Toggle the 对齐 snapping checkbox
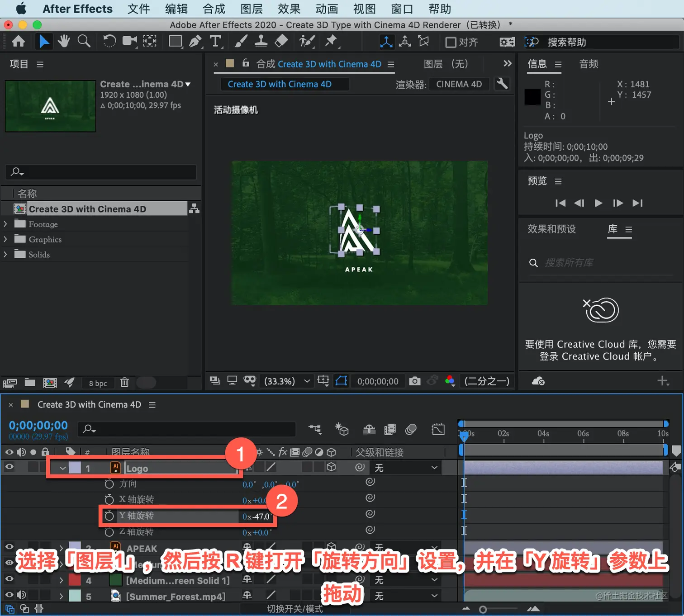Screen dimensions: 684x616 [x=451, y=43]
